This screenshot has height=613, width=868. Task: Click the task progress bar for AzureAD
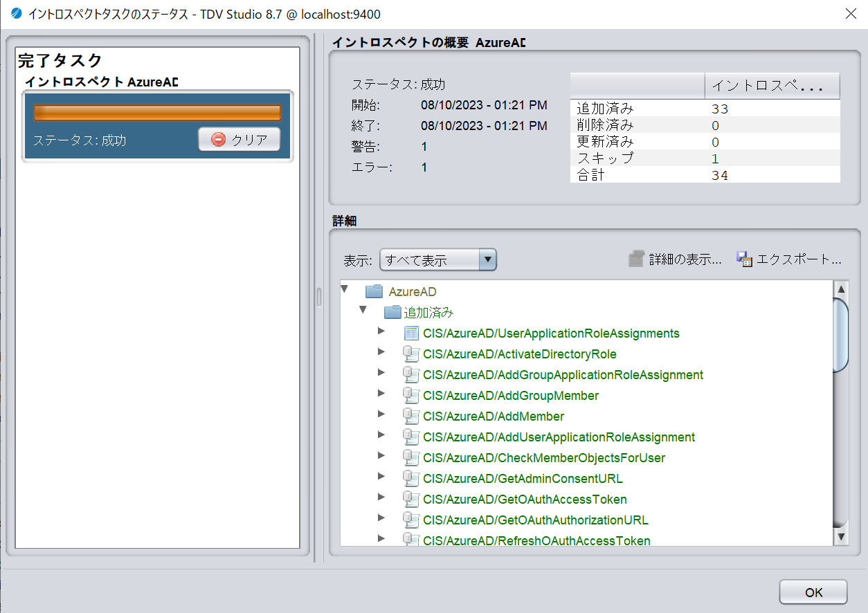tap(157, 113)
